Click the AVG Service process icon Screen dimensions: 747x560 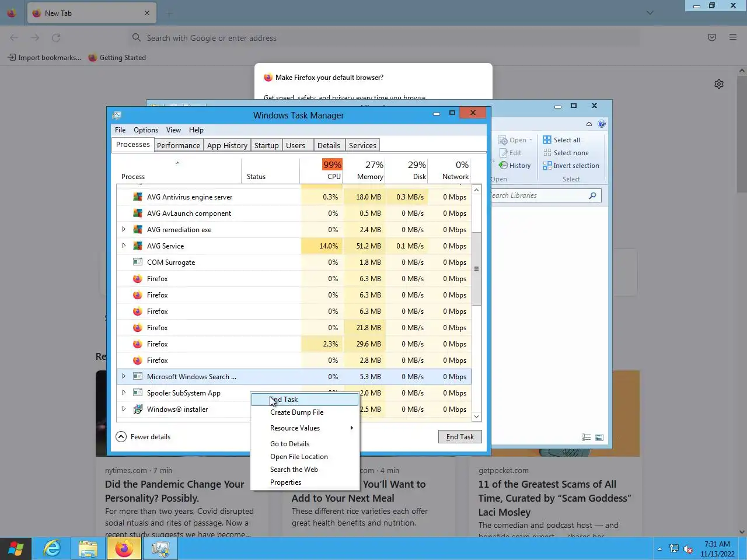point(138,246)
